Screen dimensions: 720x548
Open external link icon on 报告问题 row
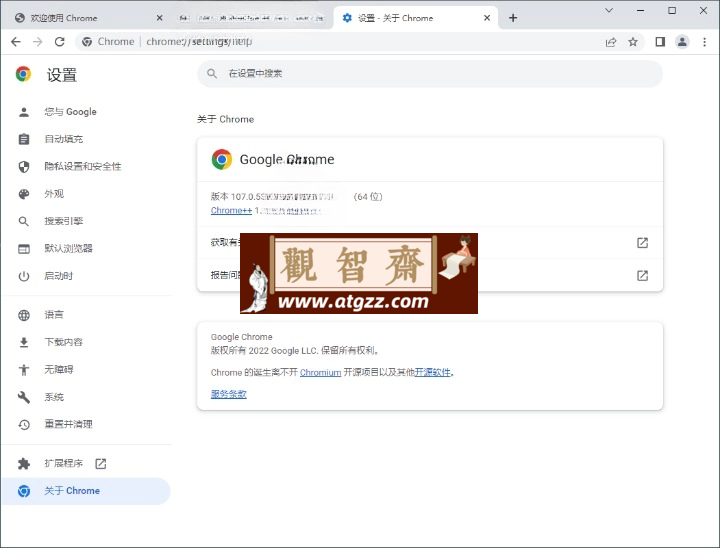642,276
